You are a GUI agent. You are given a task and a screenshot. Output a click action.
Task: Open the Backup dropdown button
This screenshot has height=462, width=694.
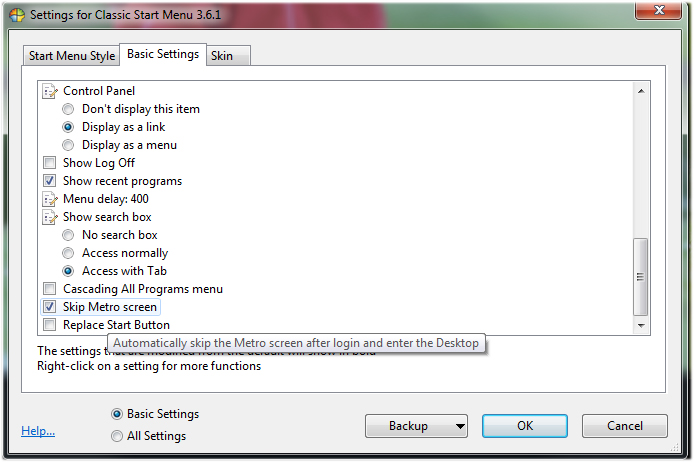[416, 426]
